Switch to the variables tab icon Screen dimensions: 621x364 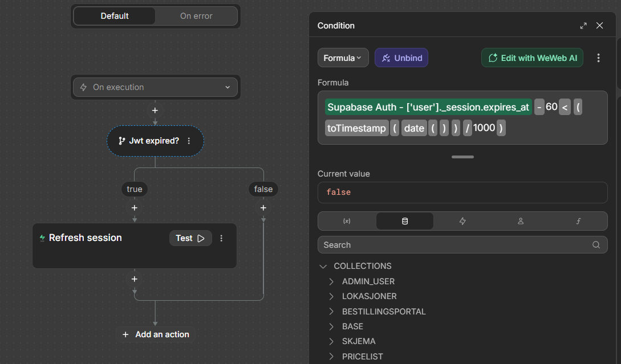point(347,221)
